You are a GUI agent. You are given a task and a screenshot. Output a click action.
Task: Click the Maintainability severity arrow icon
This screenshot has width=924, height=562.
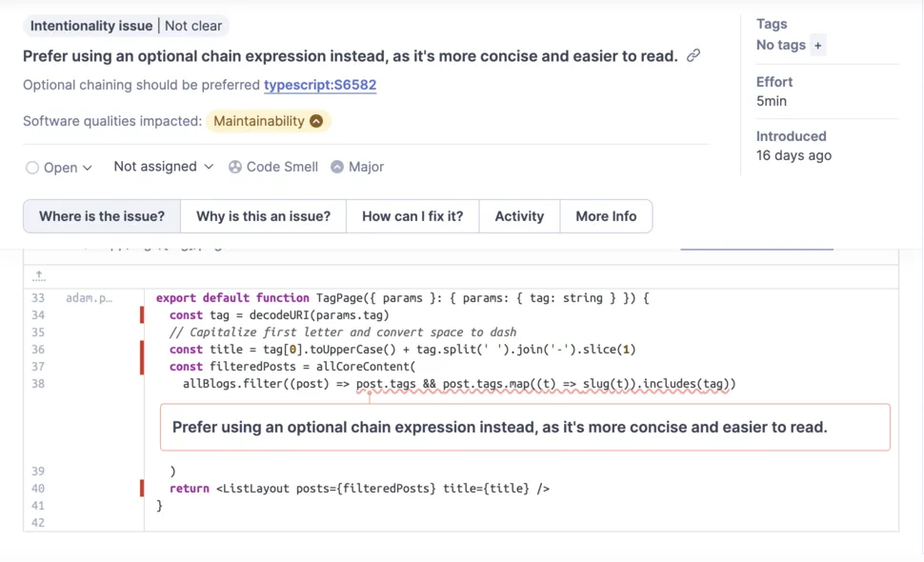click(316, 121)
